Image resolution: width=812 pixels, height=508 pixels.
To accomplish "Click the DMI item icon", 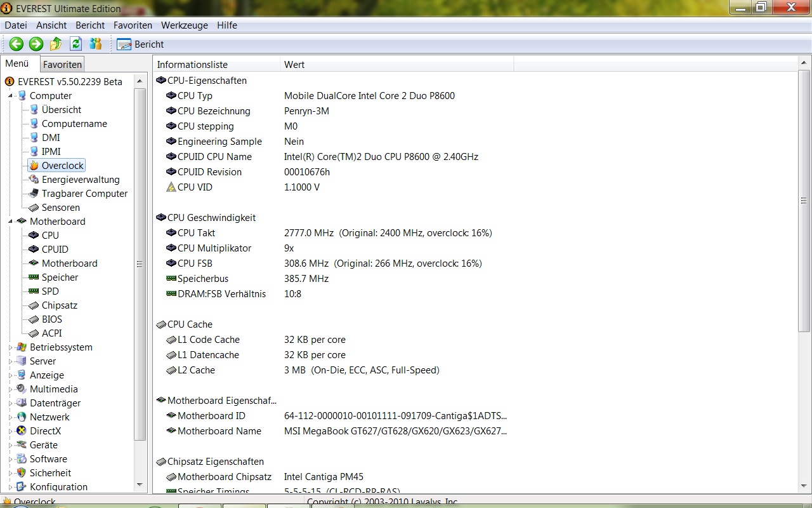I will pos(34,138).
